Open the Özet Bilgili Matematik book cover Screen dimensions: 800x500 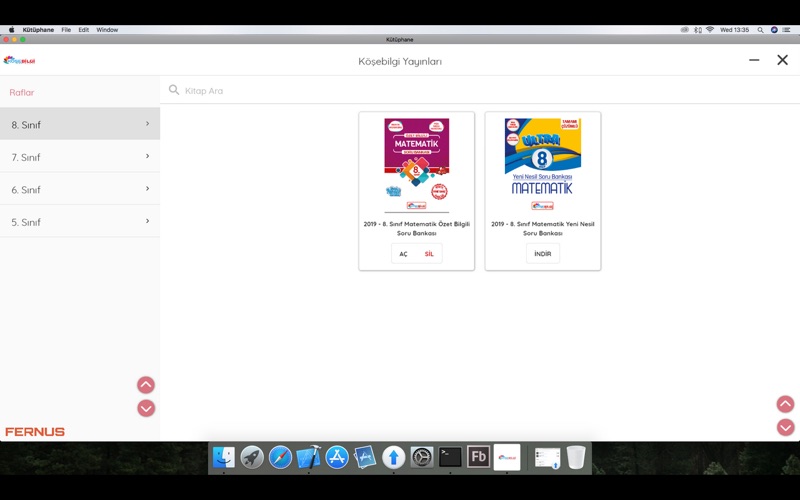point(417,165)
